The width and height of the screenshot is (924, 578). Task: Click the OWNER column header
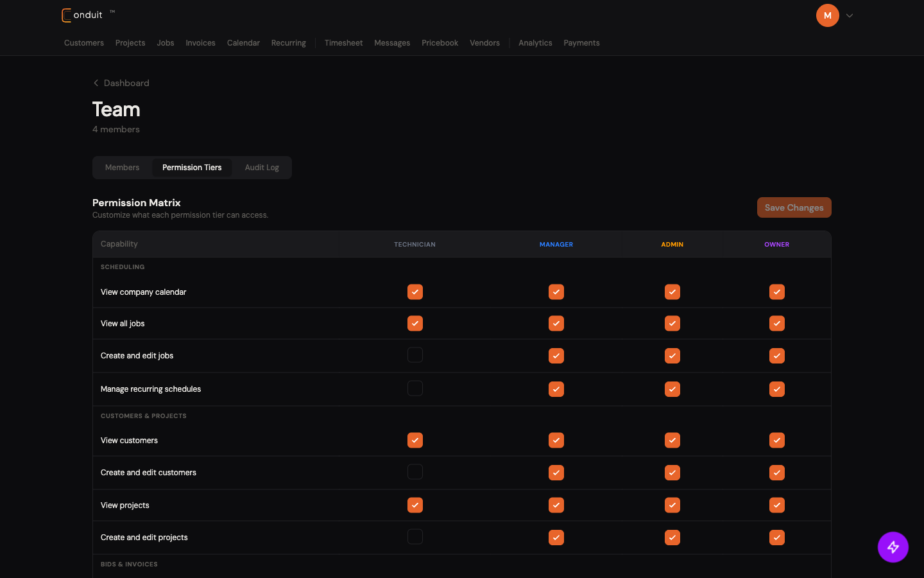click(776, 245)
